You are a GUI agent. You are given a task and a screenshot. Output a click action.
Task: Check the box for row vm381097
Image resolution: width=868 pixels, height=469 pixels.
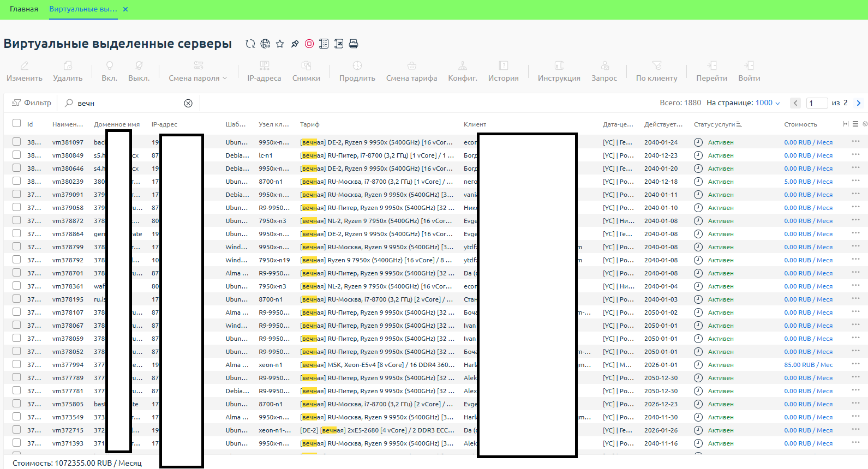(16, 142)
